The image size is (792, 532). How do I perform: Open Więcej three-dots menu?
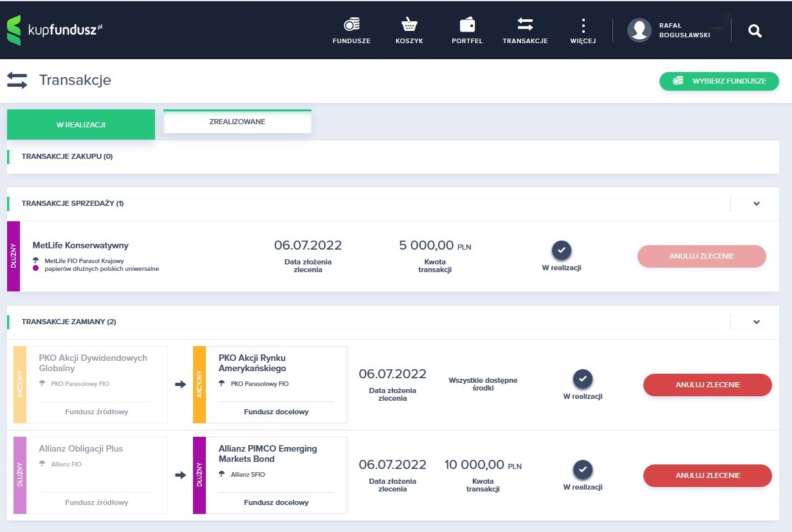[584, 25]
